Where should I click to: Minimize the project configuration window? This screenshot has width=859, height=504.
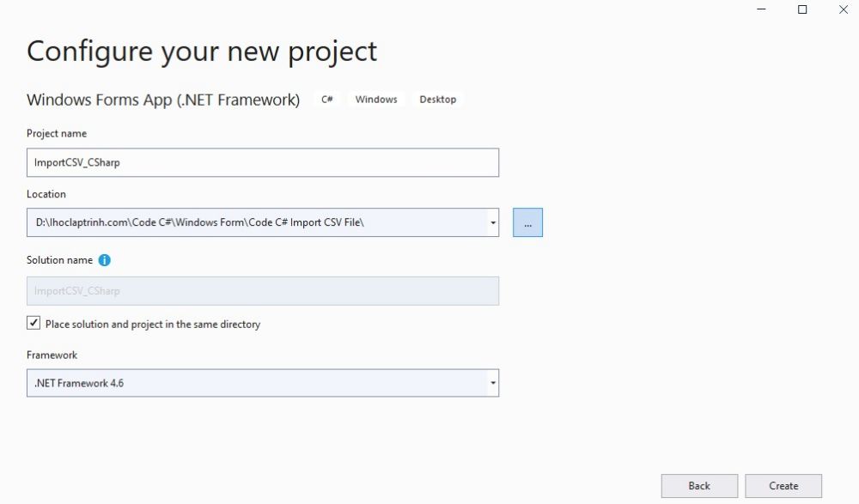tap(762, 9)
